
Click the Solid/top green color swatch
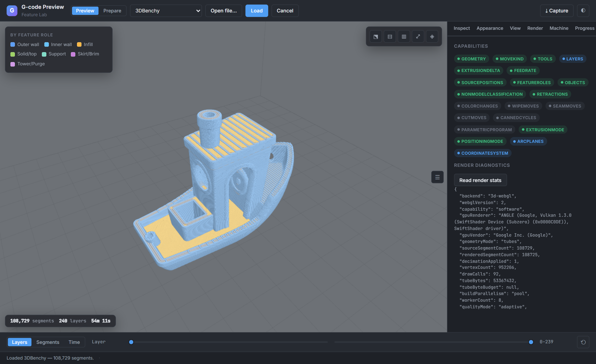[12, 54]
